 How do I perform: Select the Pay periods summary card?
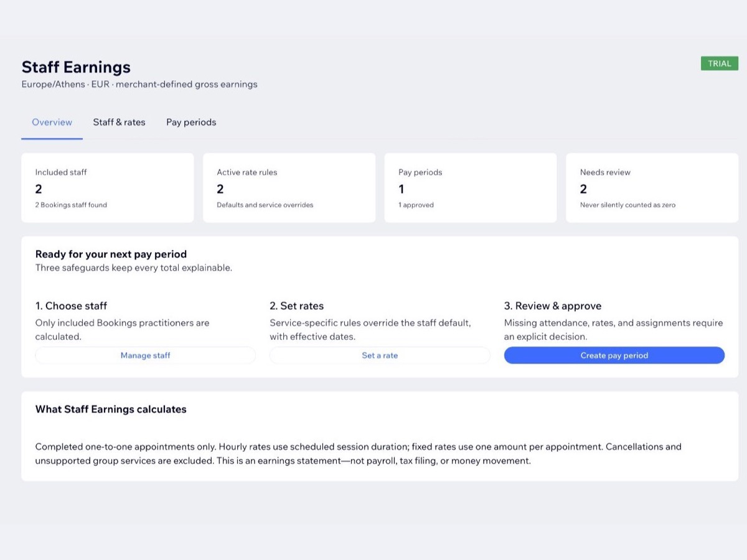[x=471, y=188]
